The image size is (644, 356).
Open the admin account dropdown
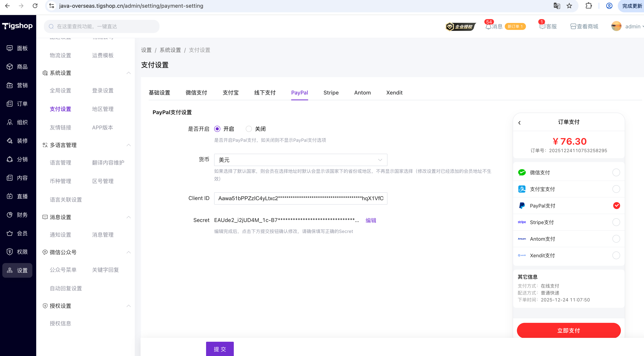pos(634,27)
